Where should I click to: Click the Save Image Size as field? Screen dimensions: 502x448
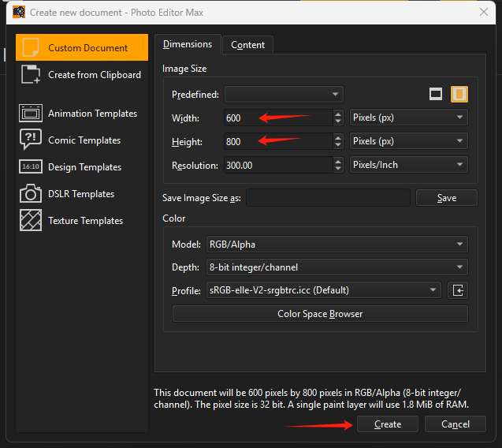coord(328,198)
